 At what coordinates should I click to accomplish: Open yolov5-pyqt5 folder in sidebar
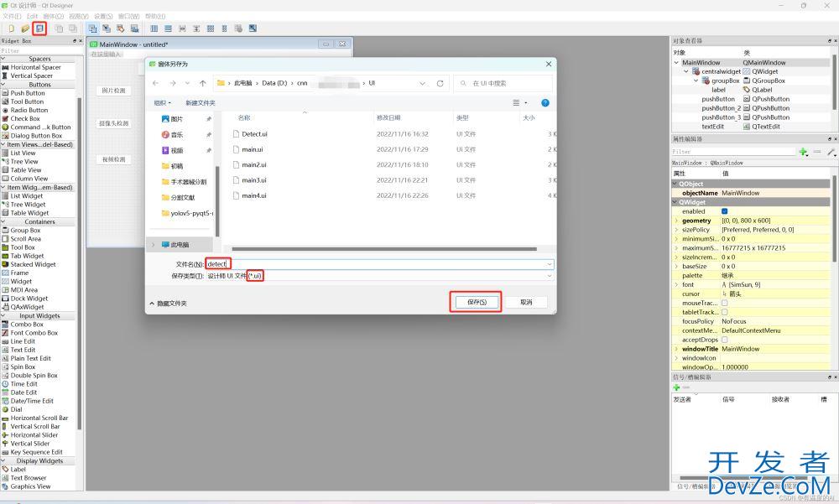pos(187,214)
